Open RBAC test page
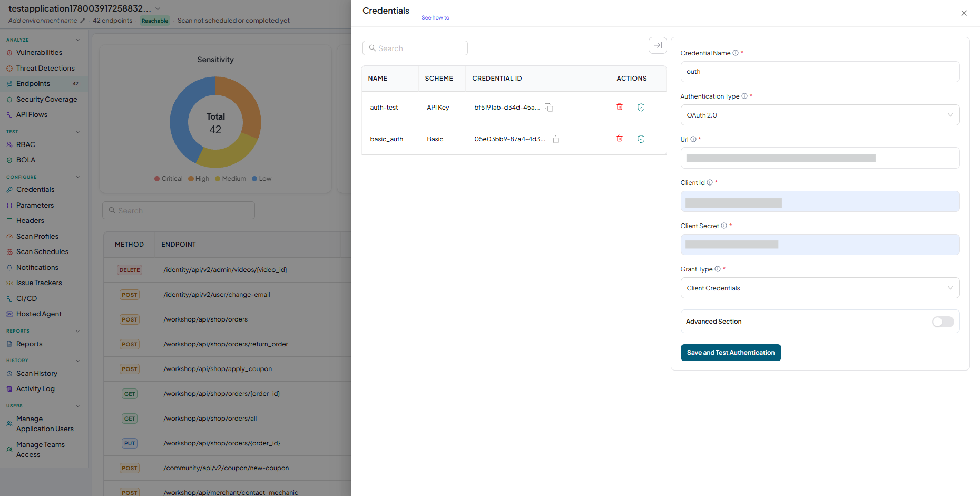Image resolution: width=980 pixels, height=496 pixels. point(25,145)
